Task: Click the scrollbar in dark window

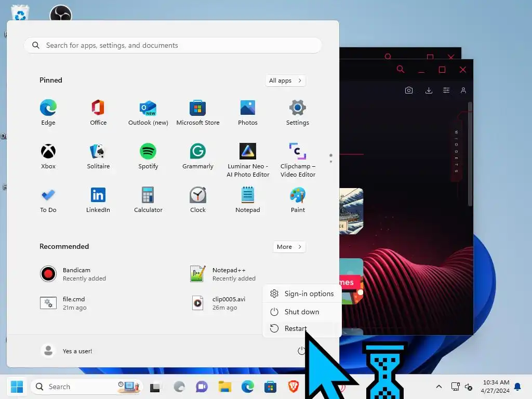Action: point(470,154)
